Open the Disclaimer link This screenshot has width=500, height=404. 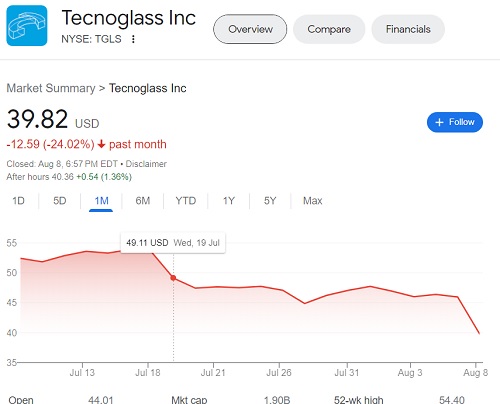[146, 164]
